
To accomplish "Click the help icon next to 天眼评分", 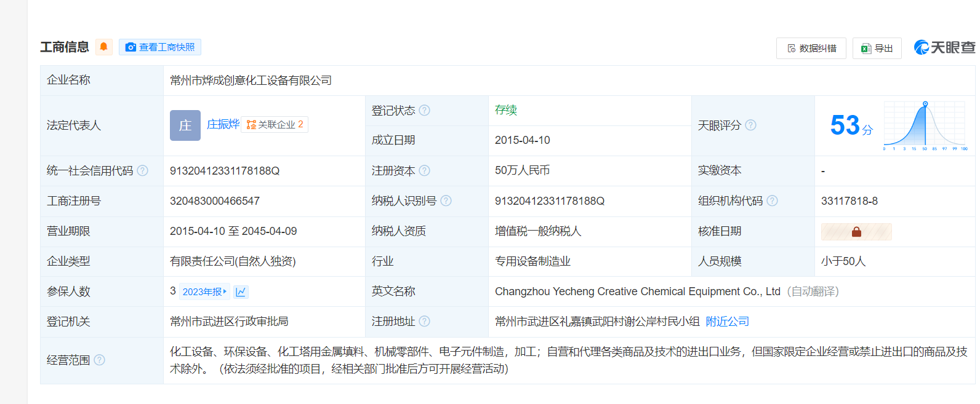I will 751,125.
